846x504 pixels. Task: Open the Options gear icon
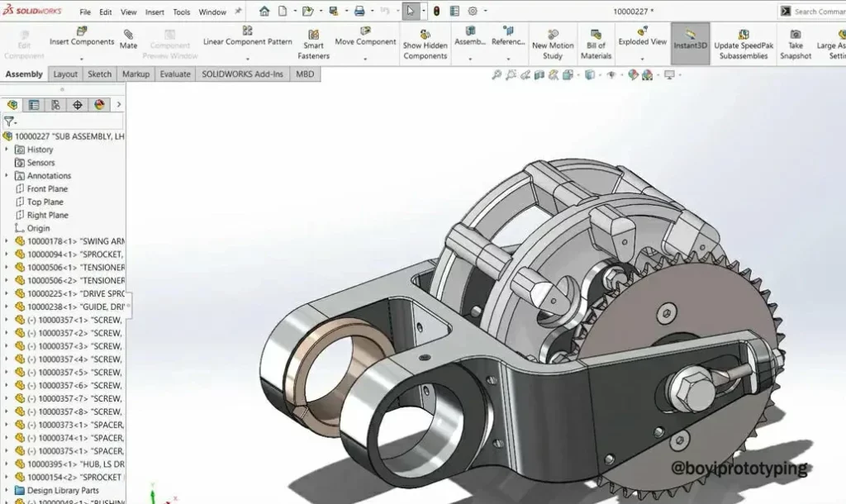(473, 12)
